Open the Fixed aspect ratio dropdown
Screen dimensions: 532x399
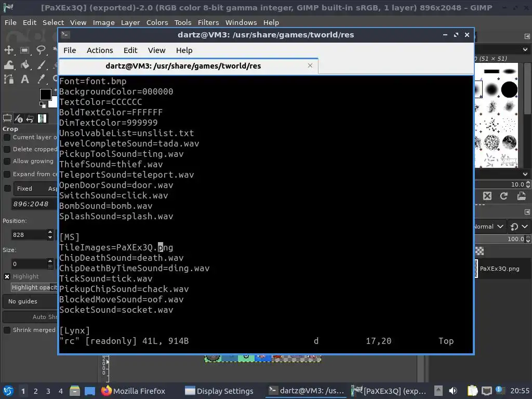point(36,189)
